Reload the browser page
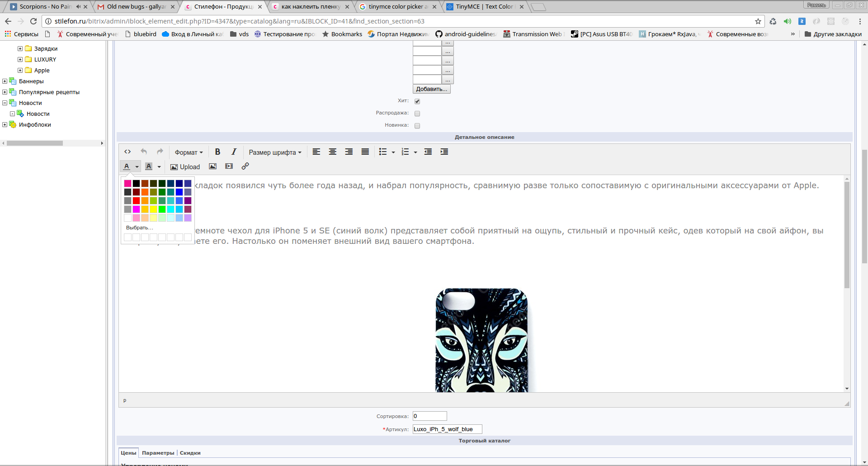 pos(33,21)
